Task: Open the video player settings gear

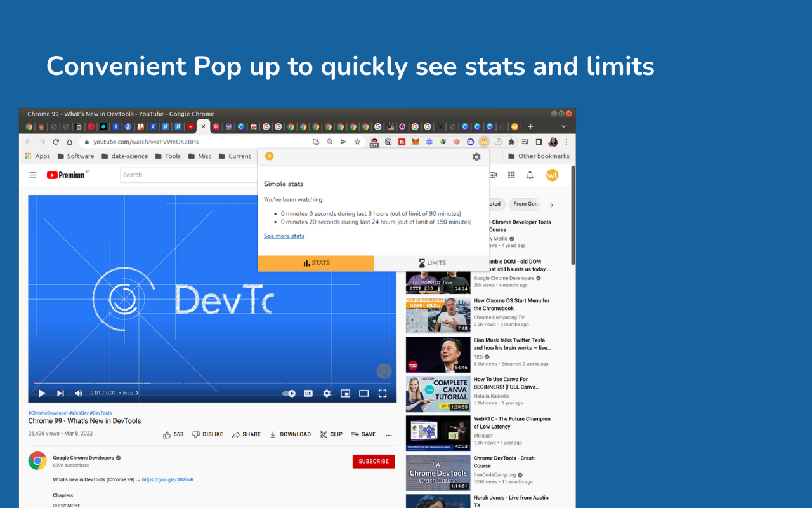Action: pos(327,393)
